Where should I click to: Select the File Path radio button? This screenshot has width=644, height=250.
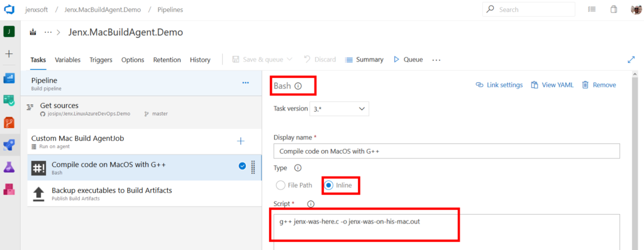coord(280,185)
